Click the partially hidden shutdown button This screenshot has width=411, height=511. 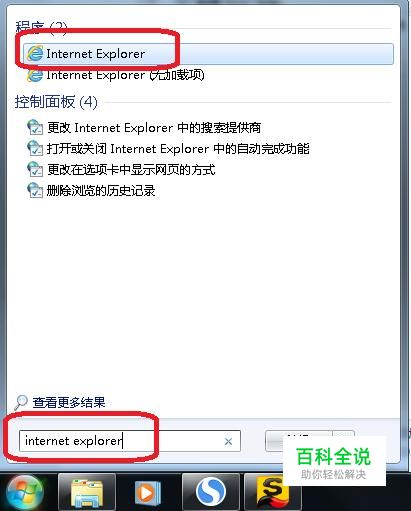[x=299, y=441]
